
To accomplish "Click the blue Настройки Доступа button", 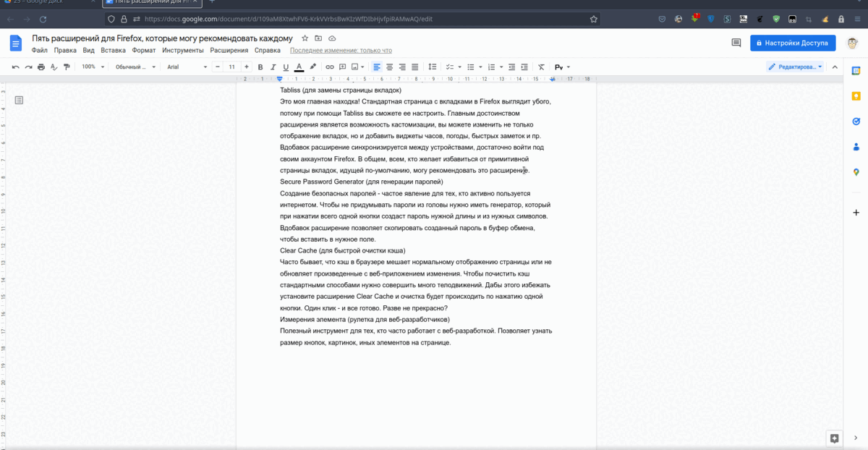I will (x=793, y=43).
